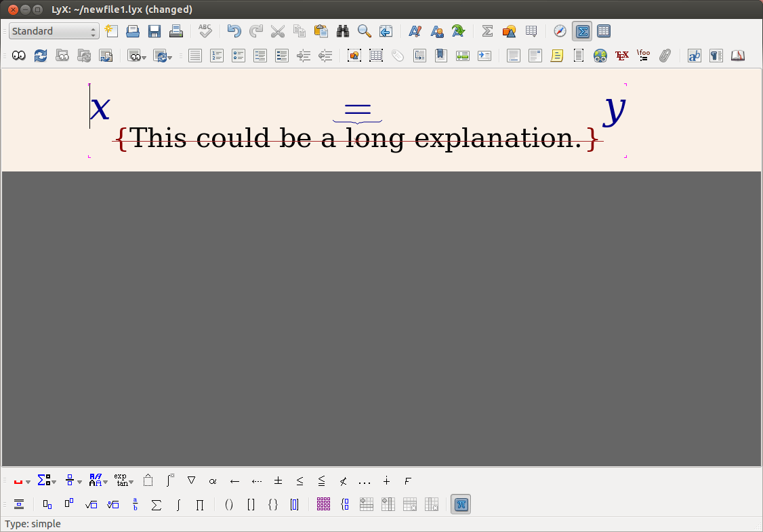The width and height of the screenshot is (763, 532).
Task: Insert a matrix from the math toolbar
Action: 323,504
